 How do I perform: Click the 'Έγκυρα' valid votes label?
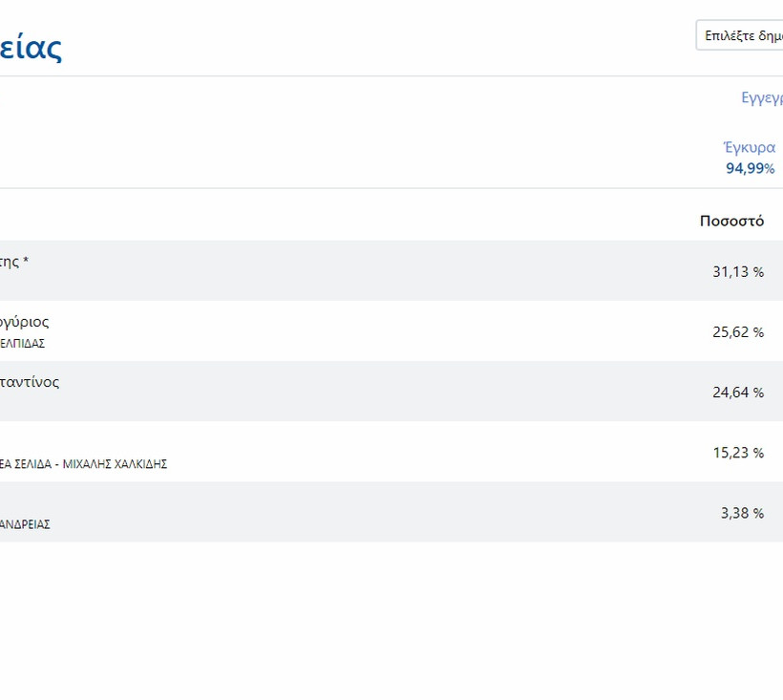(x=750, y=147)
